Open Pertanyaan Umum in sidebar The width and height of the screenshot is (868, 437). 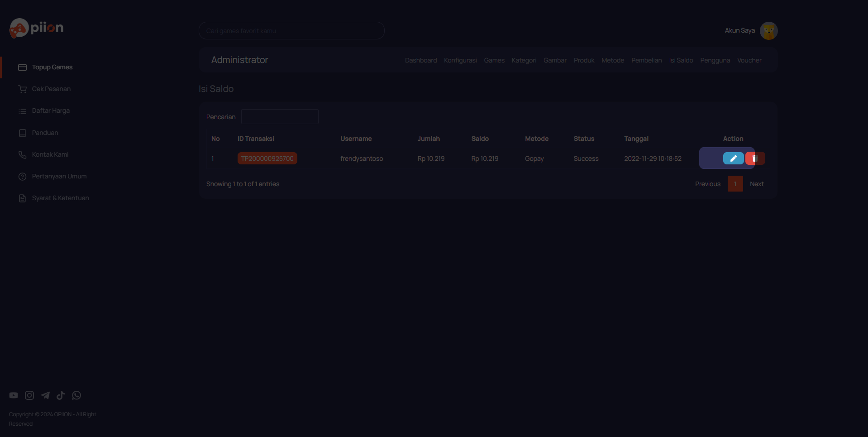59,176
